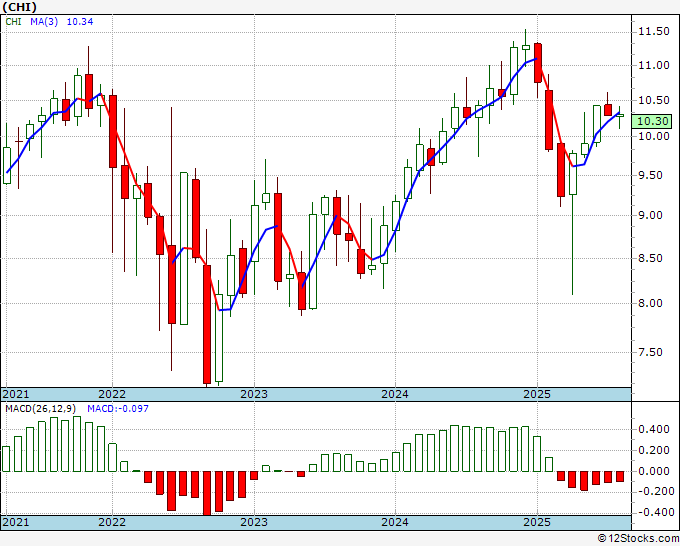Click 2024 on the price chart time axis
The height and width of the screenshot is (546, 680).
[395, 394]
